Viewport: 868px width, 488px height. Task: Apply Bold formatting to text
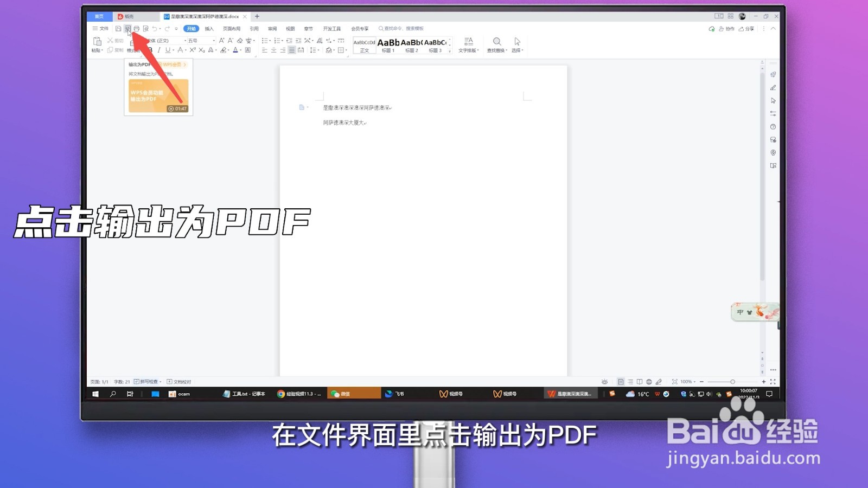click(150, 50)
